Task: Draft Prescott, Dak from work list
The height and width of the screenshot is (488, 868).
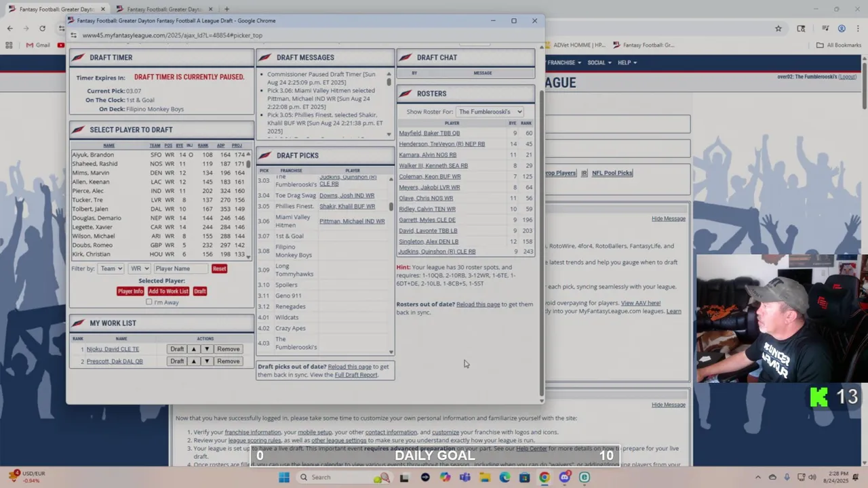Action: click(x=177, y=361)
